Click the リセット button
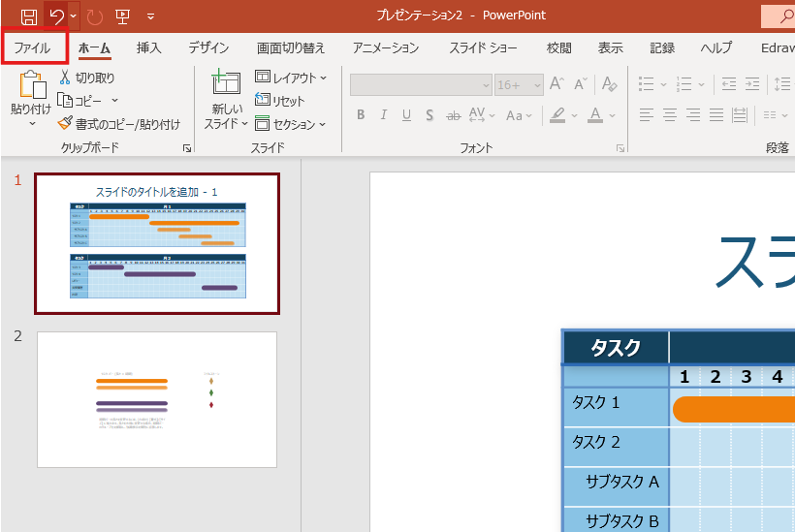795x532 pixels. tap(280, 101)
